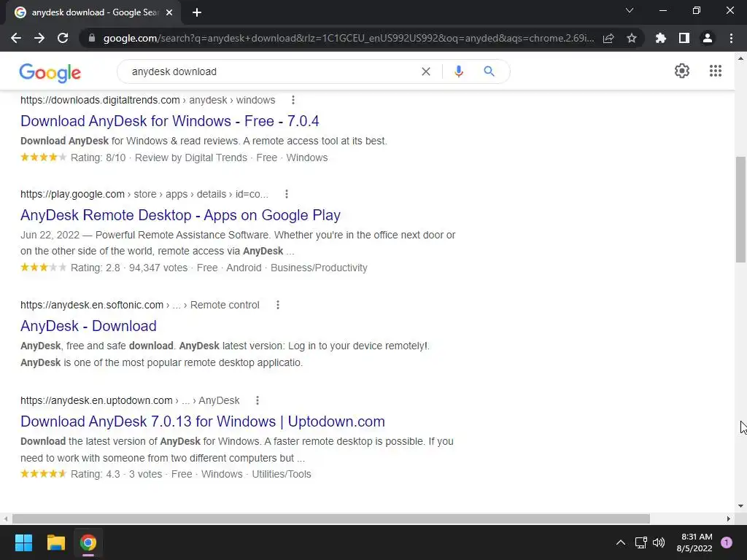
Task: Open Download AnyDesk for Windows - Free - 7.0.4
Action: pos(169,121)
